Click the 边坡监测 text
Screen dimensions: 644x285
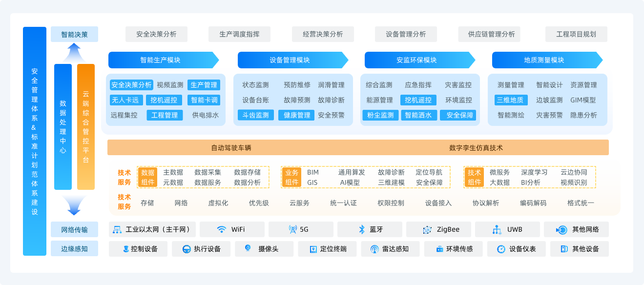click(550, 100)
